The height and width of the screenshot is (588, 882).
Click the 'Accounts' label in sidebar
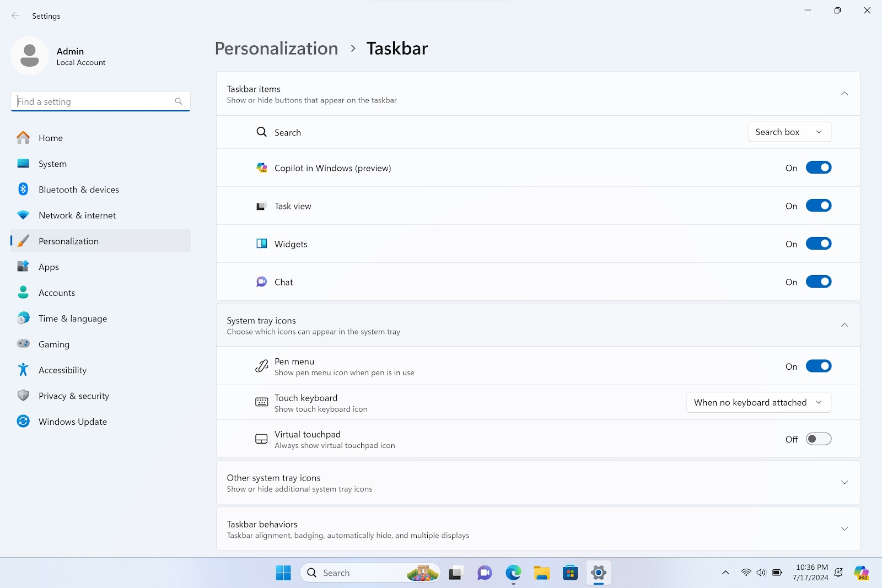click(57, 293)
